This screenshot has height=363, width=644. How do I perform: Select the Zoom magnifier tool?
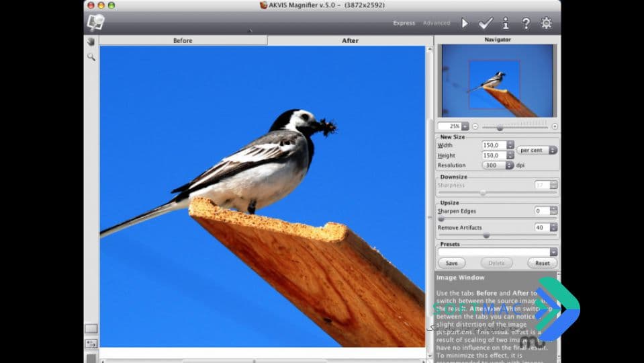pos(91,57)
